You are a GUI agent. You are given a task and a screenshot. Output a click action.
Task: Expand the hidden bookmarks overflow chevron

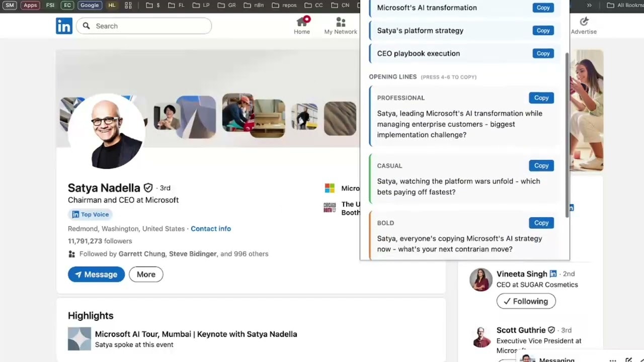589,5
